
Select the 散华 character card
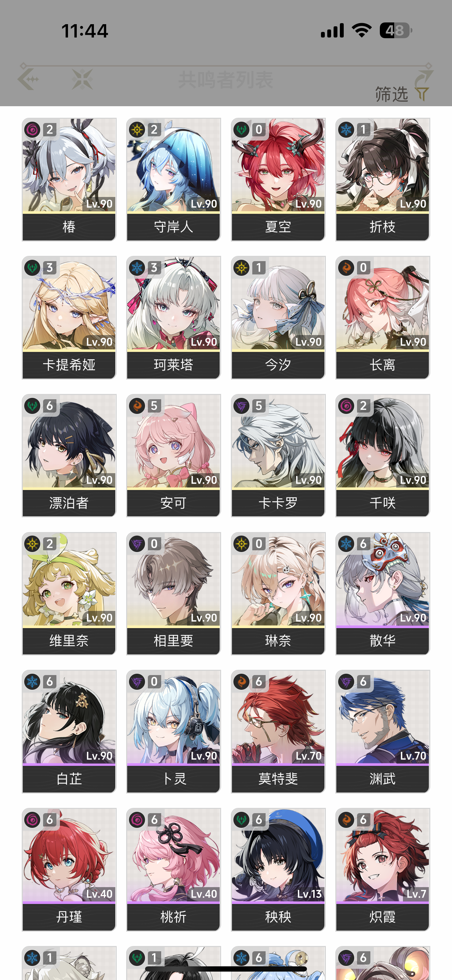383,593
